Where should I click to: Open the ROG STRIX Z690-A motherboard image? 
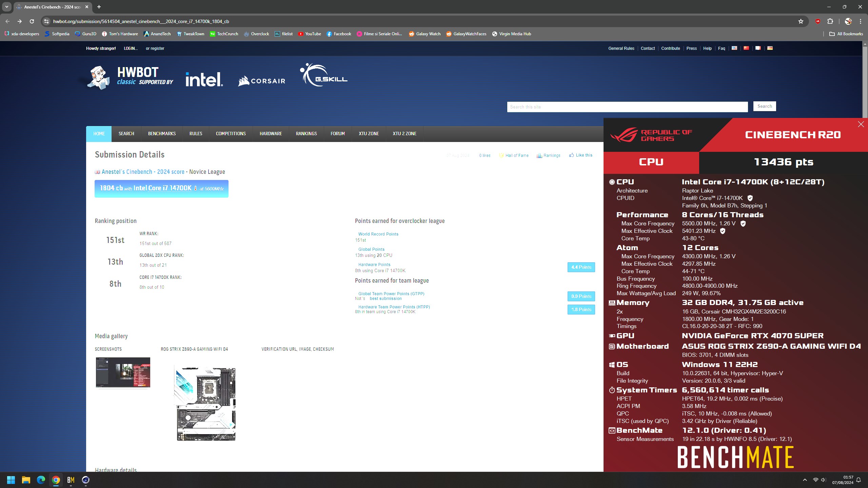(x=205, y=403)
